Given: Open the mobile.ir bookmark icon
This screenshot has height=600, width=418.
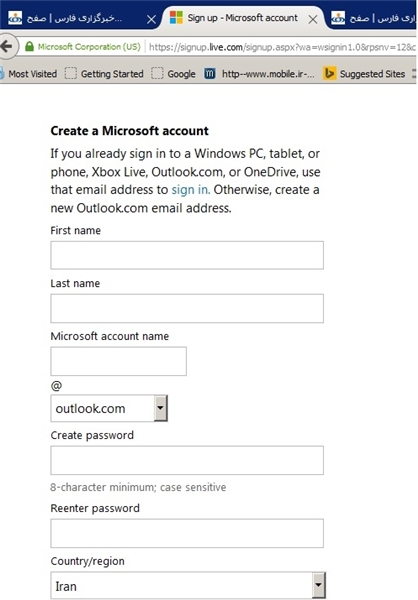Looking at the screenshot, I should [209, 73].
